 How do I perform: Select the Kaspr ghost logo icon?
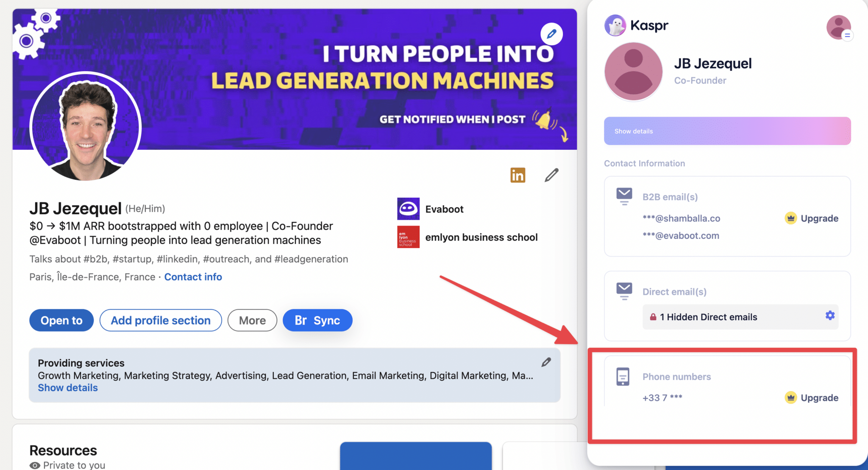coord(615,25)
